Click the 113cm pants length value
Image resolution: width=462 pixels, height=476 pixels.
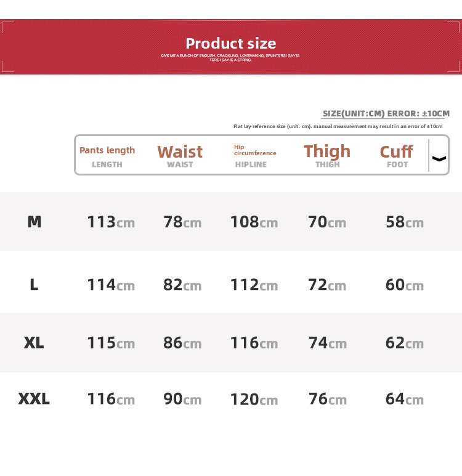[x=111, y=222]
